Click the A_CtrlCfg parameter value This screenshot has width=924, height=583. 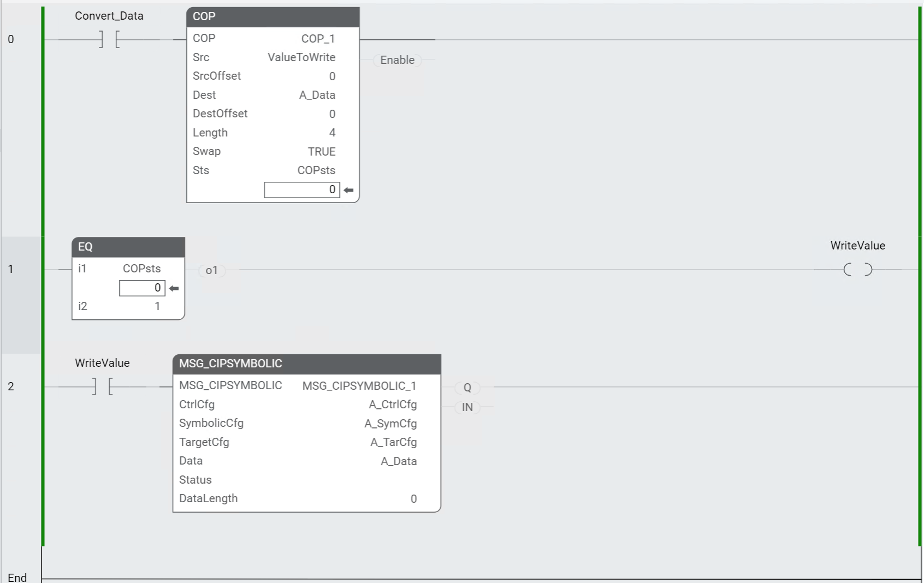click(x=393, y=404)
